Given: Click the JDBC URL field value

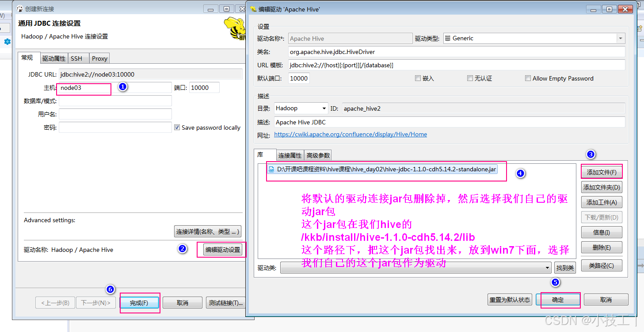Looking at the screenshot, I should click(151, 74).
